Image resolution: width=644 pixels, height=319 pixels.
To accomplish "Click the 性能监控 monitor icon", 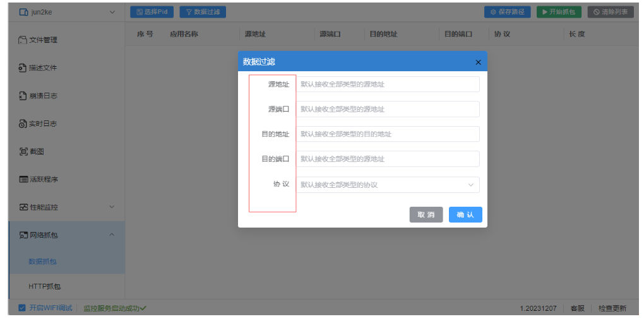I will pyautogui.click(x=23, y=207).
